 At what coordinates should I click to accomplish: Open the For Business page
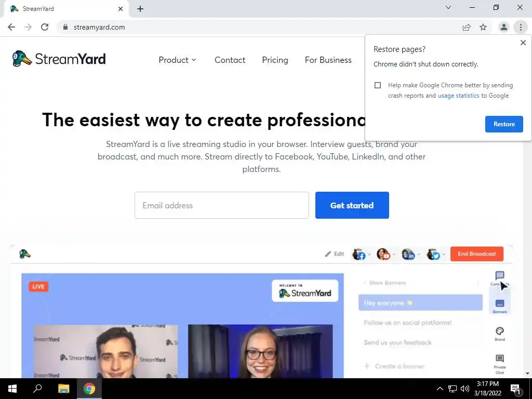328,60
